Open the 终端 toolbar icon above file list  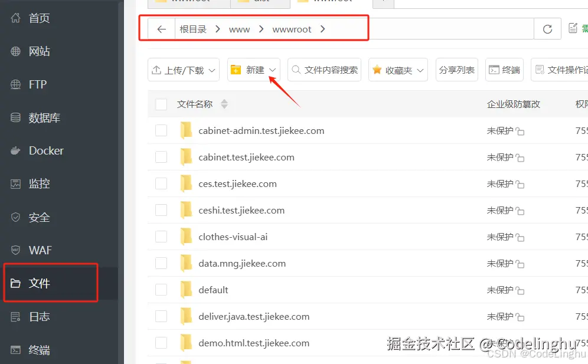click(x=504, y=70)
